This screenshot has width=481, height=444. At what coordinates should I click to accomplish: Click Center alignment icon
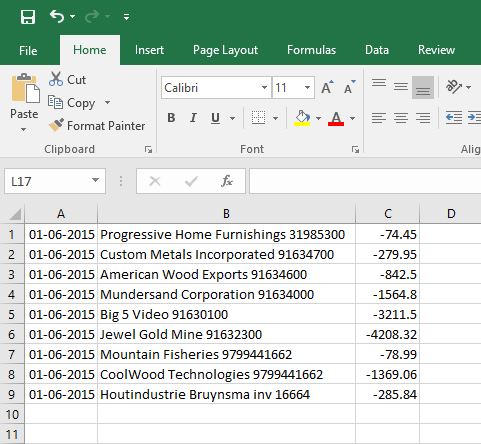[x=401, y=118]
